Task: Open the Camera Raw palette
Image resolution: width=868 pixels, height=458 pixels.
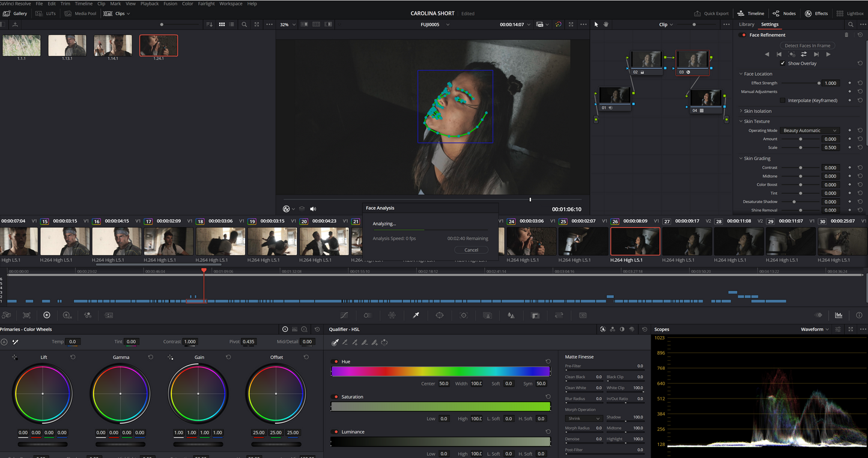Action: click(x=6, y=315)
